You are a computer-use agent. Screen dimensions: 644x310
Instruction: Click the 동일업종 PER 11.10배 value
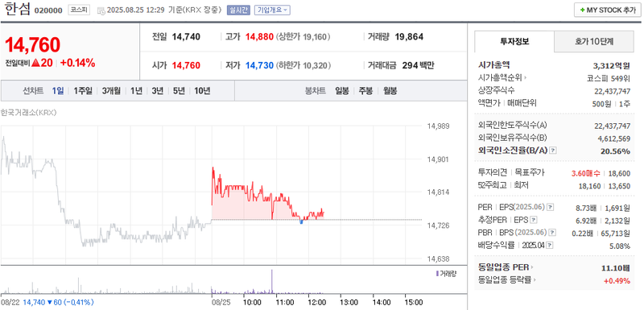click(x=616, y=268)
